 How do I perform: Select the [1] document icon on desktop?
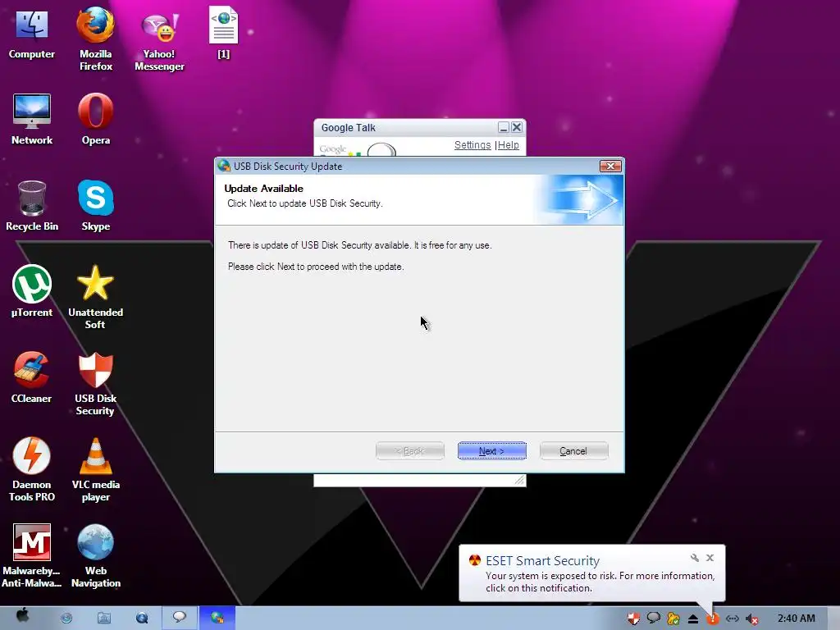pos(223,33)
